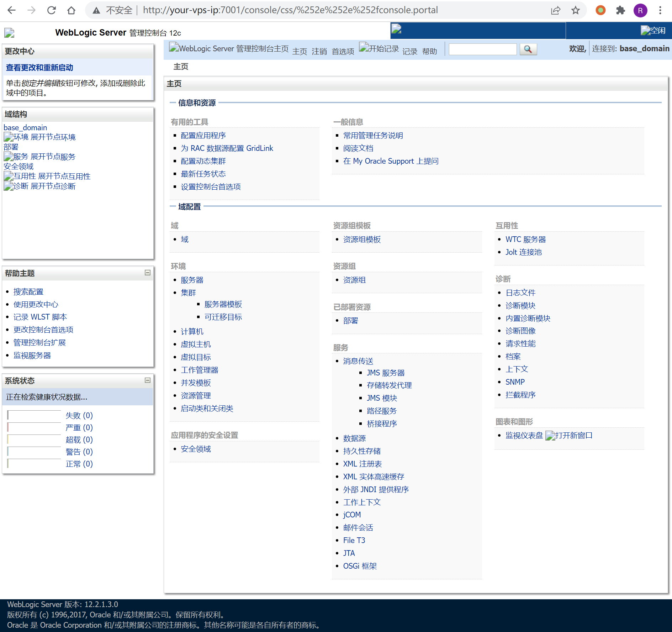Expand the 环境 node in 域结构
The image size is (672, 632).
click(9, 137)
